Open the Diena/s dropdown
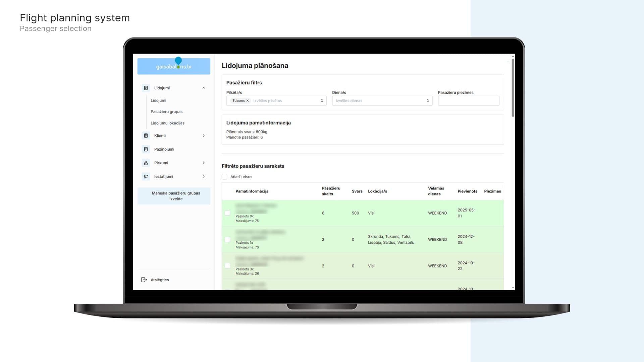This screenshot has width=644, height=362. (382, 101)
